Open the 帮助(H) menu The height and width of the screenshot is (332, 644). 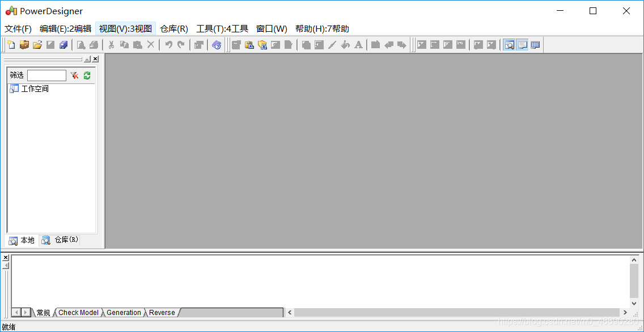coord(323,29)
